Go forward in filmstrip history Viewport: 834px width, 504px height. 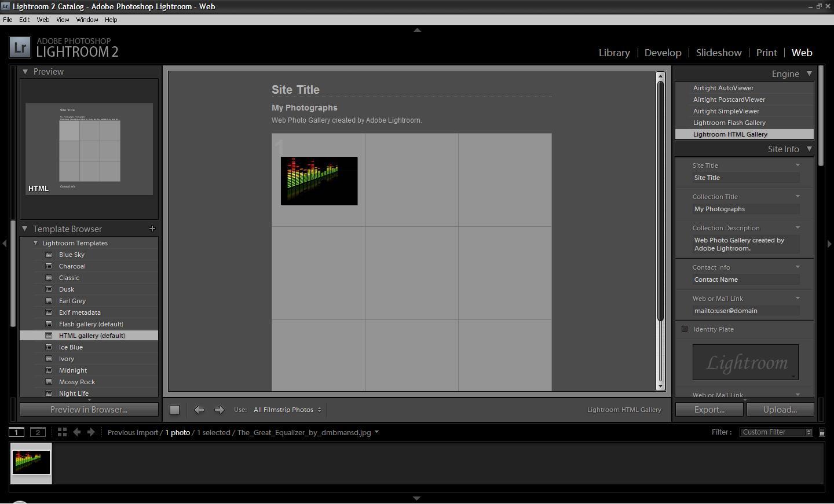[91, 432]
